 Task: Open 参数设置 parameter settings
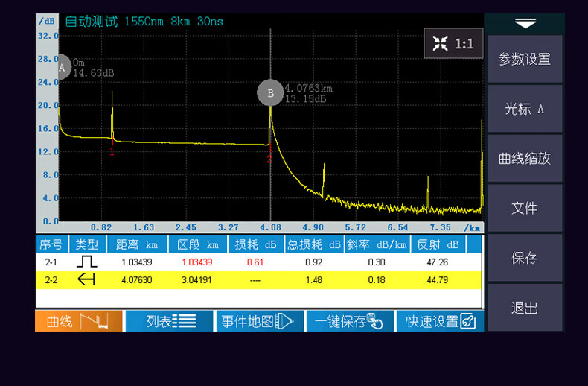(525, 59)
